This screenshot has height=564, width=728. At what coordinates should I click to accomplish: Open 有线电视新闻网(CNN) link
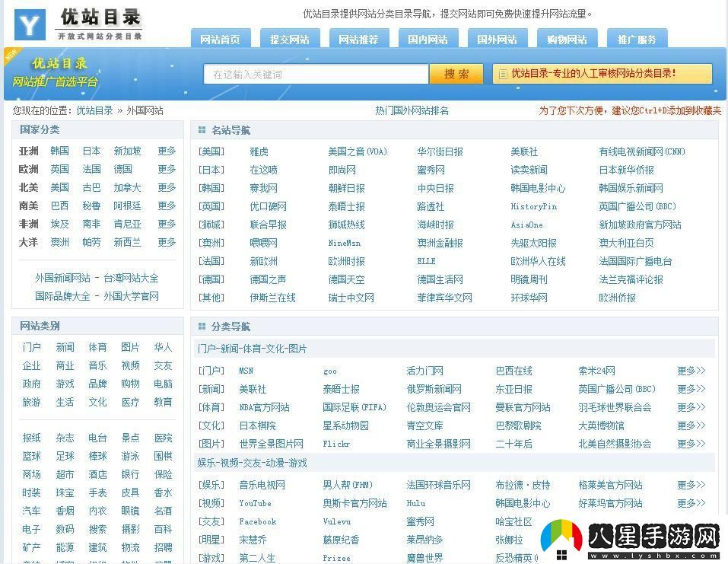click(642, 151)
